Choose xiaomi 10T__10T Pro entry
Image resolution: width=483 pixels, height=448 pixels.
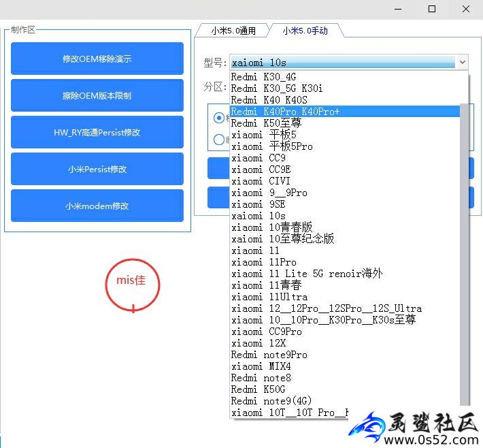(x=290, y=413)
